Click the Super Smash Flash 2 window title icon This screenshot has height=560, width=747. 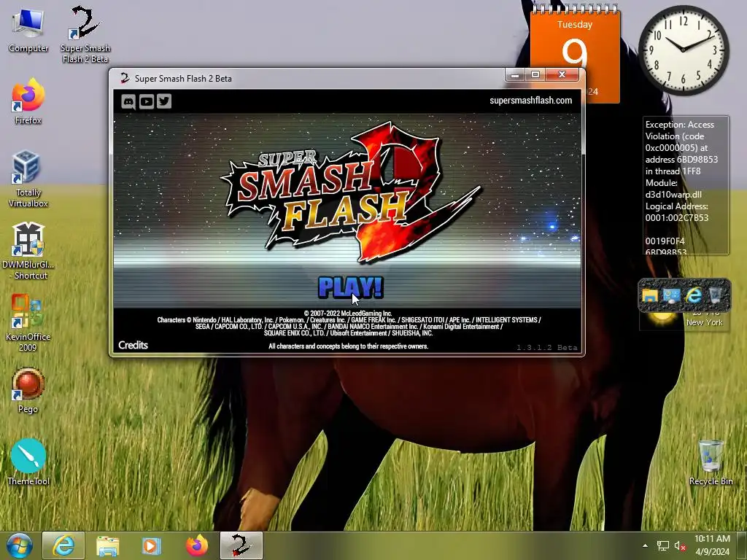125,78
